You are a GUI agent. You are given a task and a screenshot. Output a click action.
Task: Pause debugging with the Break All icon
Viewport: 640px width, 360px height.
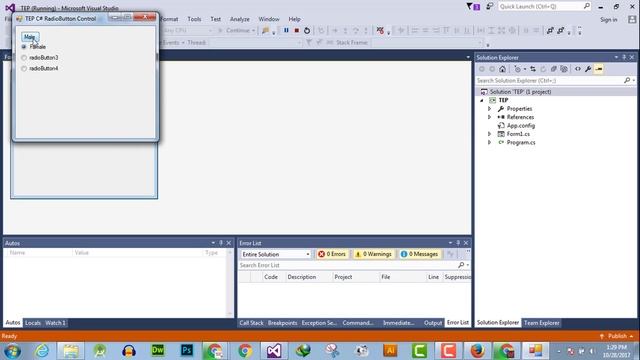[x=286, y=30]
